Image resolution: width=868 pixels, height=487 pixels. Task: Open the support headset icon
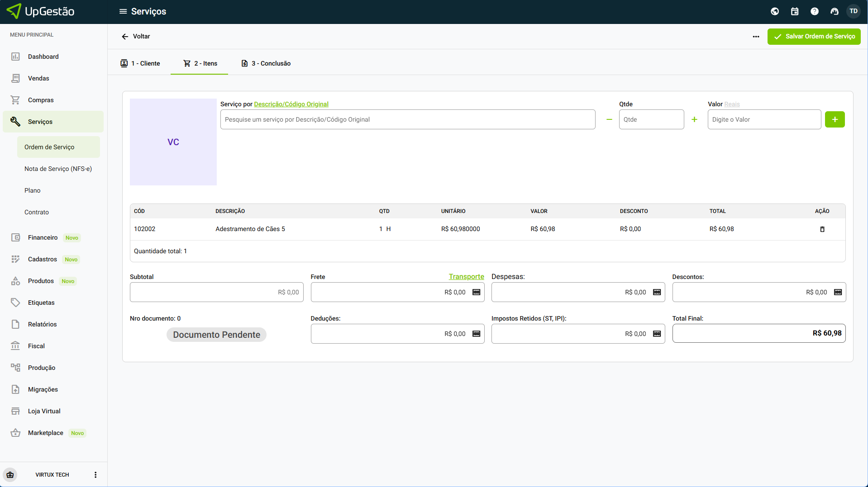click(834, 11)
